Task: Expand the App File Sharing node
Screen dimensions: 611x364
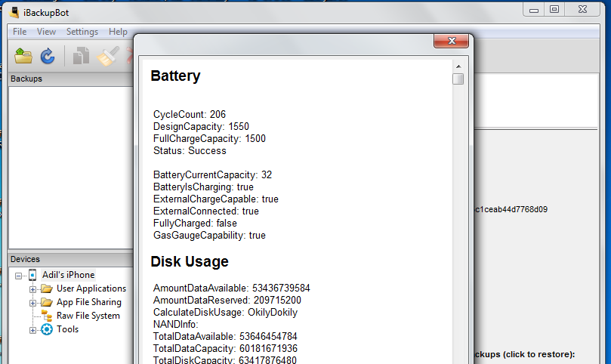Action: (x=32, y=303)
